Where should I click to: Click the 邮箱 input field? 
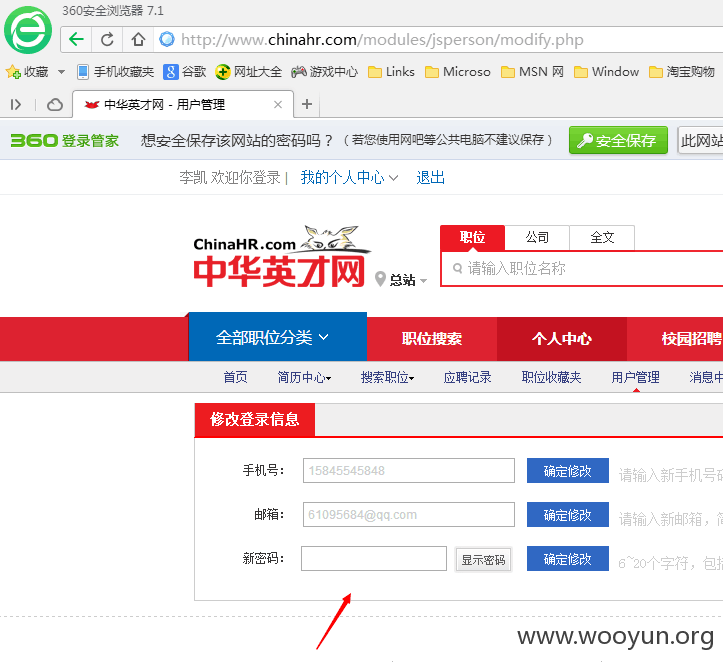tap(409, 515)
